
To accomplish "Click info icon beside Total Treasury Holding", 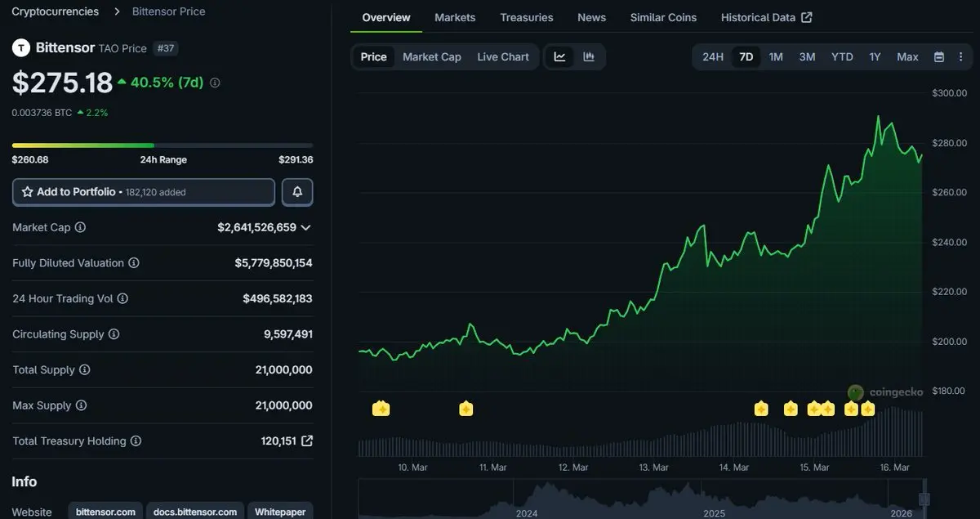I will 136,441.
